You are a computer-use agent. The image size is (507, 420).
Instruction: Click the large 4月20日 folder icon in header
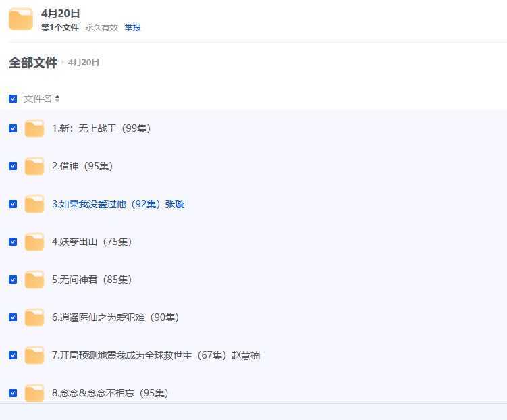tap(21, 19)
